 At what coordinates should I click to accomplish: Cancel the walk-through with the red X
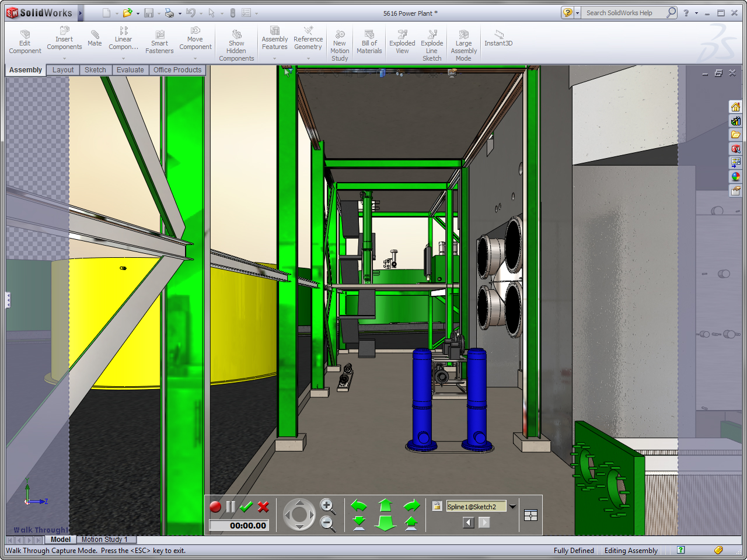pos(263,507)
